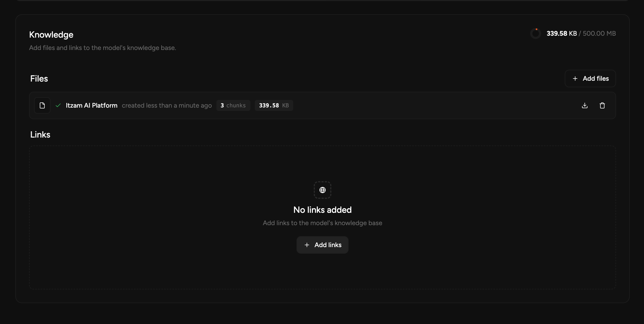The height and width of the screenshot is (324, 644).
Task: Download the Itzam AI Platform file
Action: pyautogui.click(x=584, y=105)
